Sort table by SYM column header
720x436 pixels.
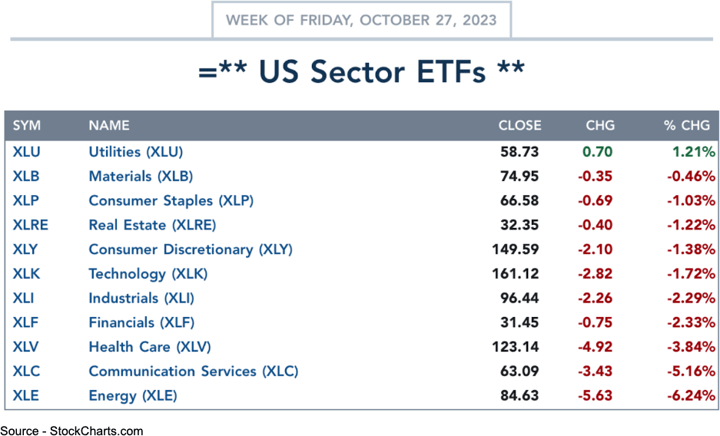(26, 126)
